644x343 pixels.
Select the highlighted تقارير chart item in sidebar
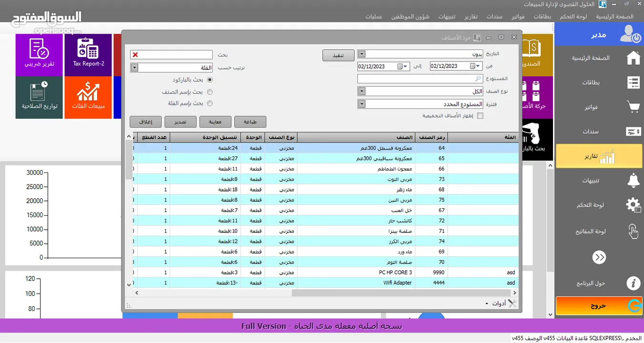point(599,156)
